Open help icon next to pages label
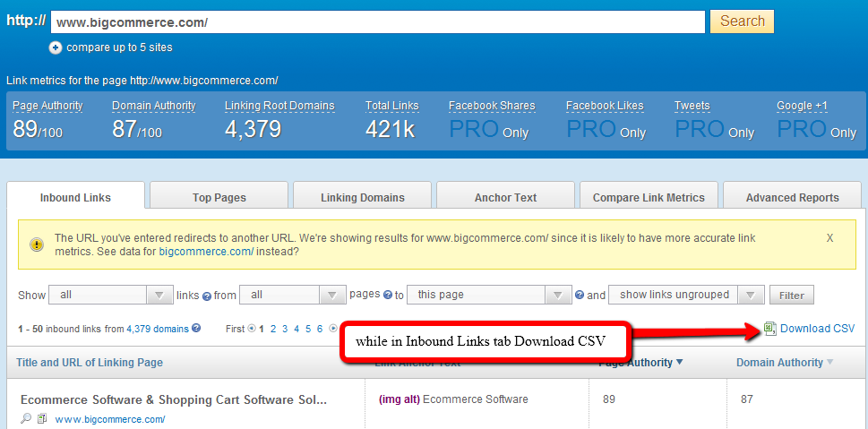 388,295
